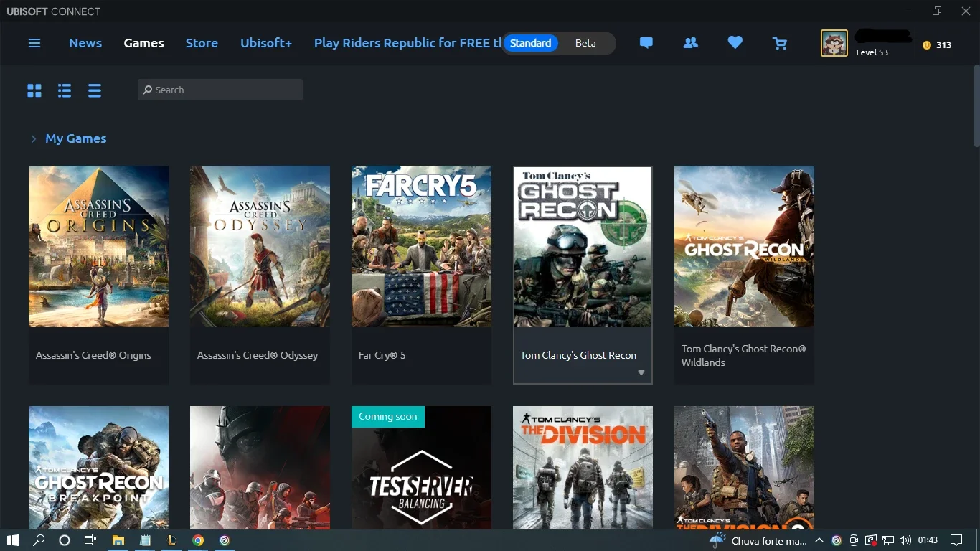Open the Play Riders Republic for FREE link
This screenshot has width=980, height=551.
click(x=407, y=43)
